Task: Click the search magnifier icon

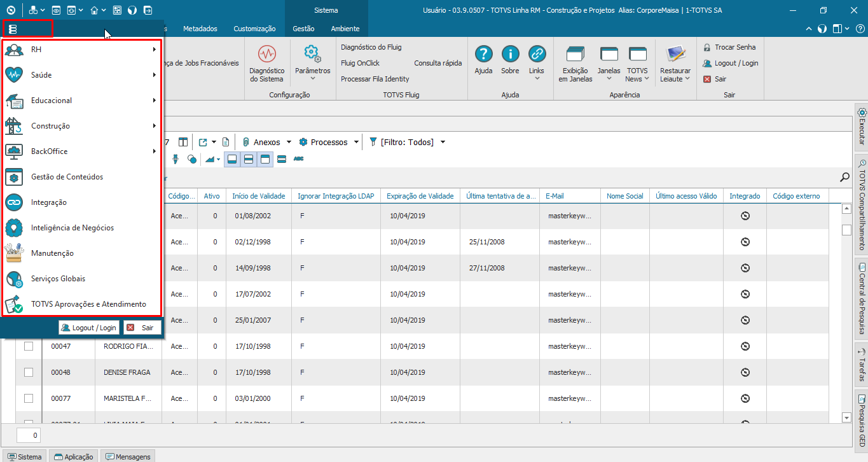Action: pyautogui.click(x=844, y=178)
